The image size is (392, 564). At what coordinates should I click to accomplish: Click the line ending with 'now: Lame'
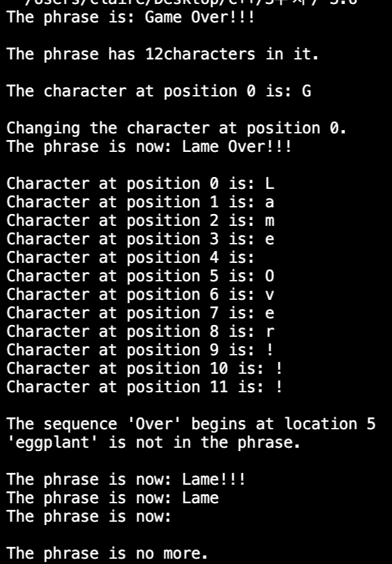(x=112, y=498)
